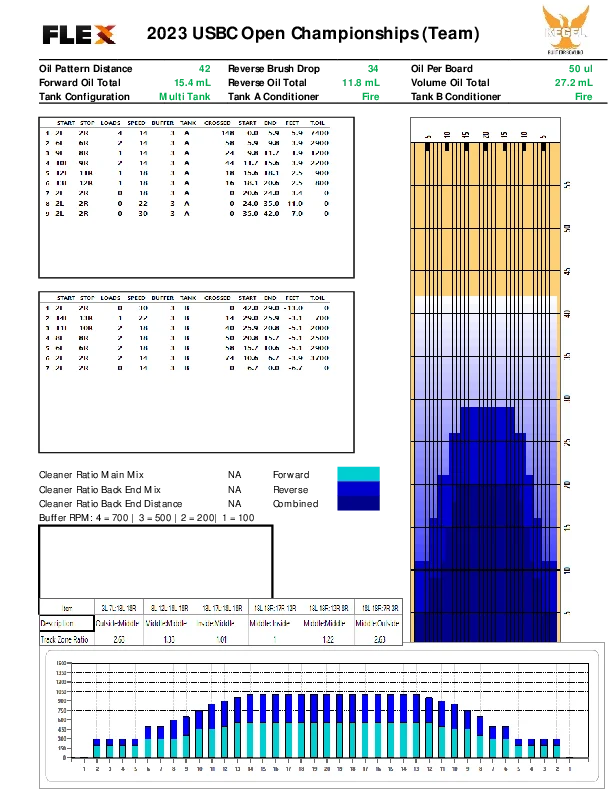Select the Reverse blue legend swatch
Viewport: 612px width, 792px height.
tap(358, 489)
